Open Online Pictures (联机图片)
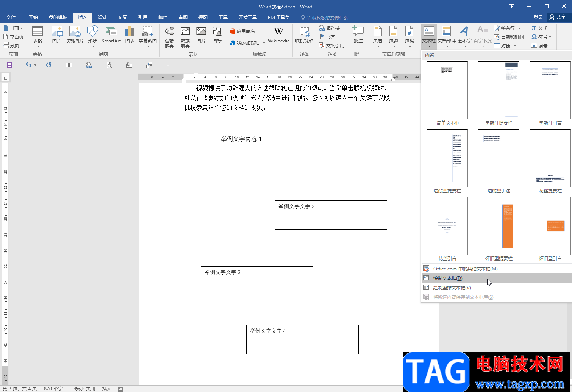Screen dimensions: 572x392 75,35
